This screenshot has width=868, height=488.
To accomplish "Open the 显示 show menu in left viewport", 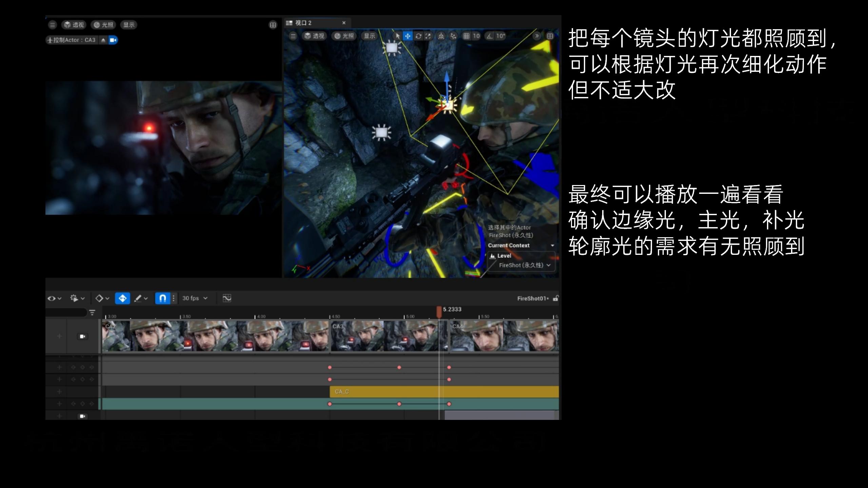I will point(129,25).
